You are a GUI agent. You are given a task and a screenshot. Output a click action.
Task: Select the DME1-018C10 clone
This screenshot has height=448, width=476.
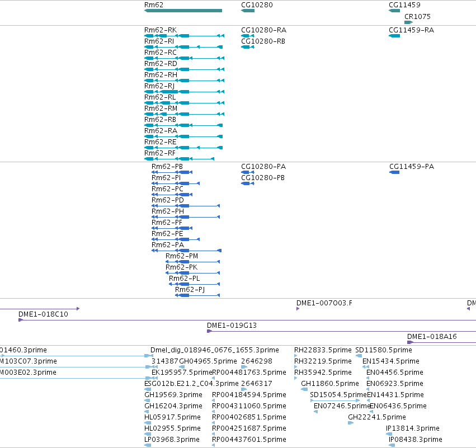click(x=247, y=320)
